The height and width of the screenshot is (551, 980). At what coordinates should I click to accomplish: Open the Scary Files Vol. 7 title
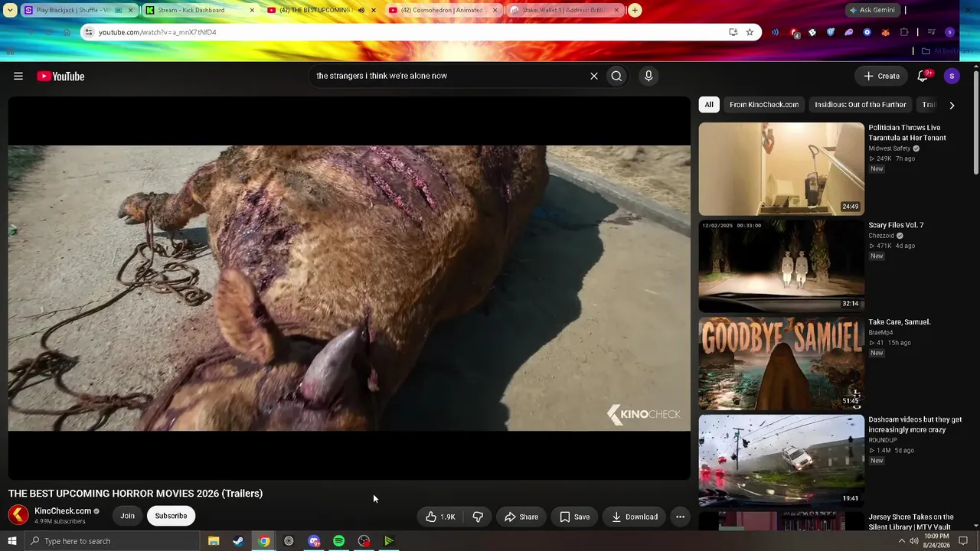896,225
